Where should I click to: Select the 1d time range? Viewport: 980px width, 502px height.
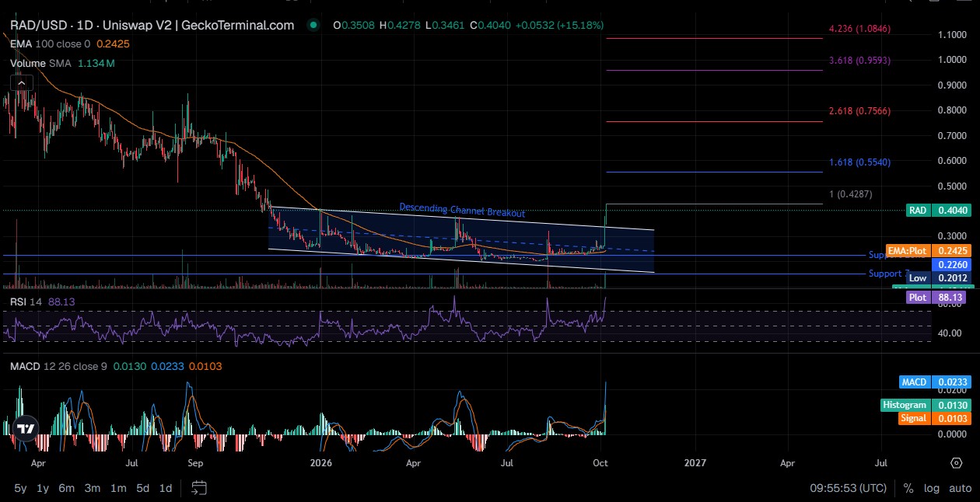coord(166,488)
